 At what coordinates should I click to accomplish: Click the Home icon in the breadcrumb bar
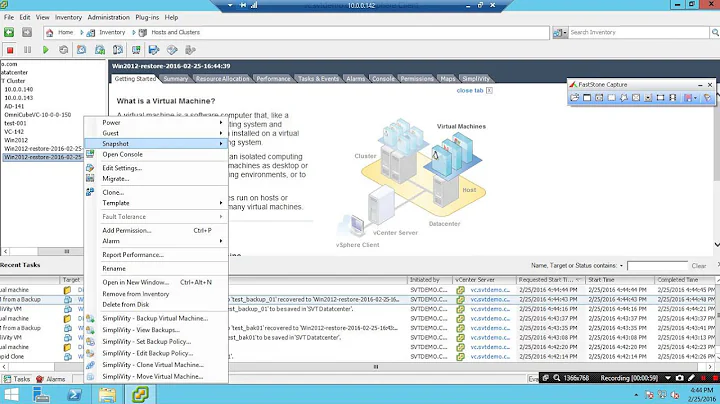point(50,33)
